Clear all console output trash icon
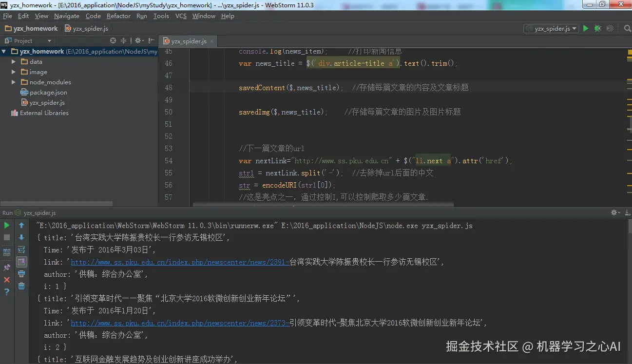 (21, 286)
